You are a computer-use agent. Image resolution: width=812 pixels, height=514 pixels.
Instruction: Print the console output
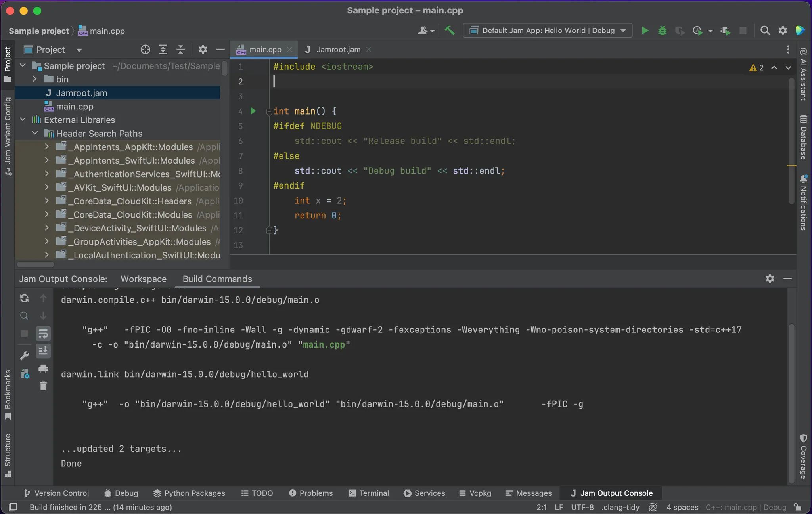[43, 369]
